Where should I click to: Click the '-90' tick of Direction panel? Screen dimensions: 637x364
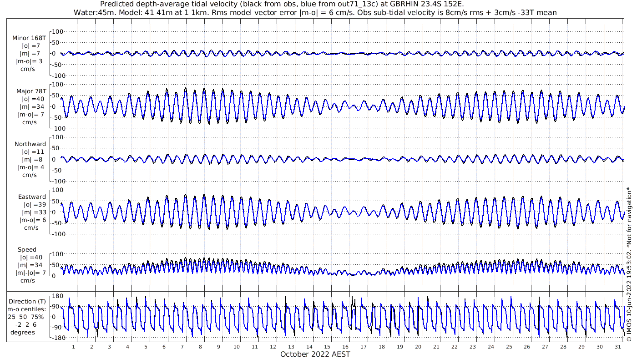tap(57, 327)
